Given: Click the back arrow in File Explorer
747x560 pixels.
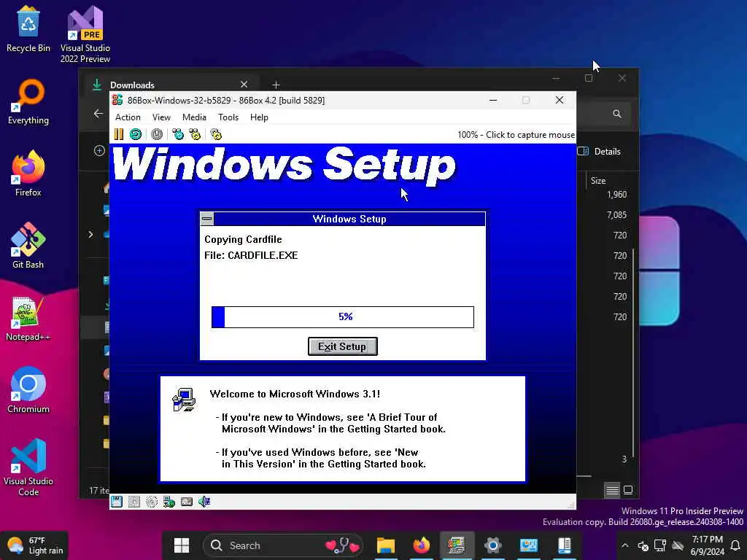Looking at the screenshot, I should pos(98,113).
